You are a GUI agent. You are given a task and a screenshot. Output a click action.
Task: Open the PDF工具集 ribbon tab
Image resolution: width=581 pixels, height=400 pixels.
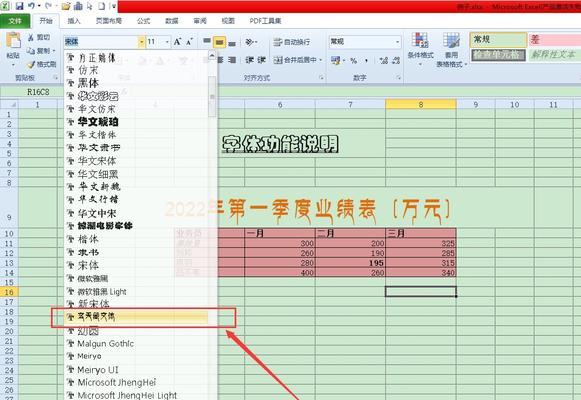pyautogui.click(x=265, y=21)
